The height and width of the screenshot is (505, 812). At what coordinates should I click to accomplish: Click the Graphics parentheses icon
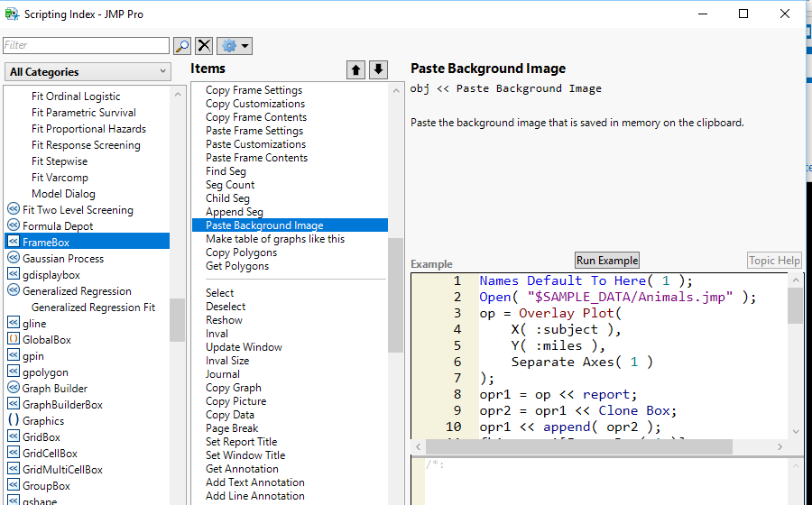point(14,421)
